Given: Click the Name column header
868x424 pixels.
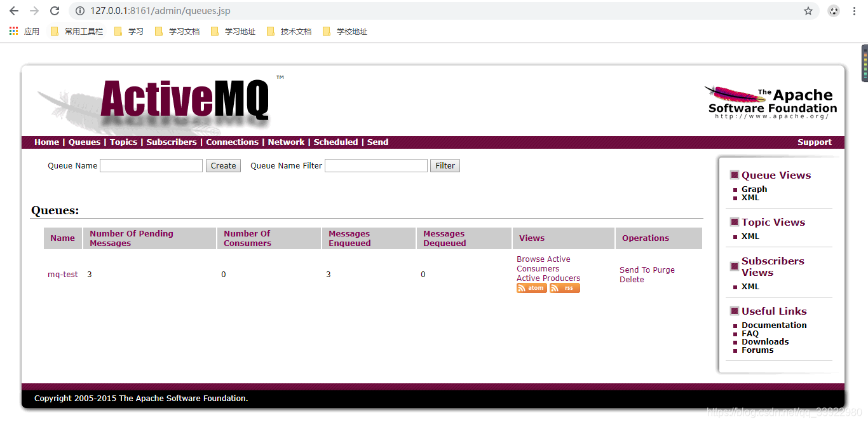Looking at the screenshot, I should click(63, 238).
